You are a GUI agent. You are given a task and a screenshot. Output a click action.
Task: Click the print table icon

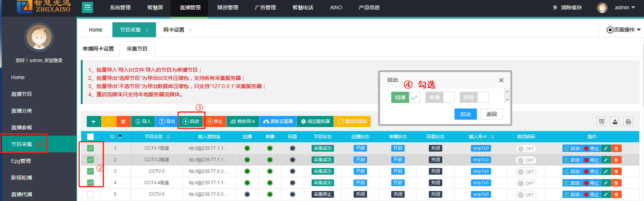point(628,121)
